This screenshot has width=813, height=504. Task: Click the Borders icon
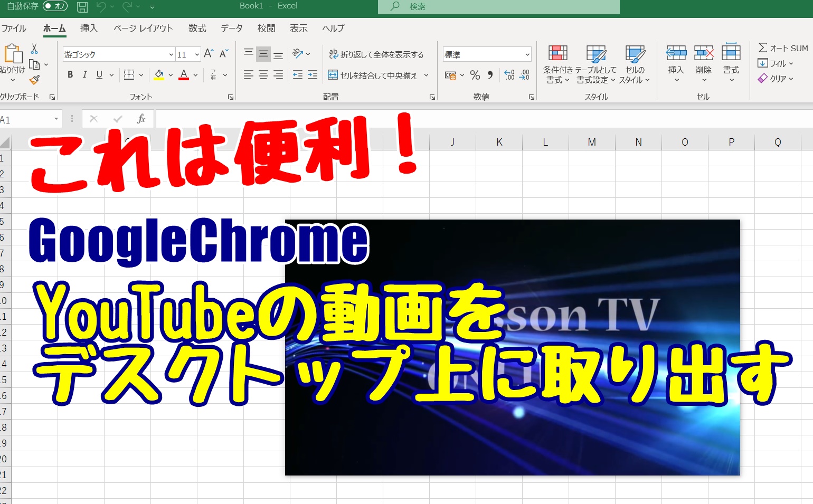[129, 75]
